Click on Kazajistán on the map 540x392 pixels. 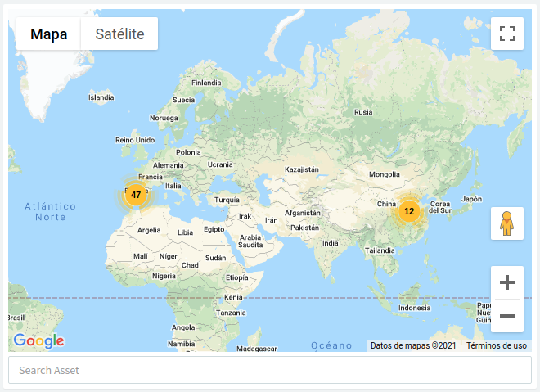[300, 169]
